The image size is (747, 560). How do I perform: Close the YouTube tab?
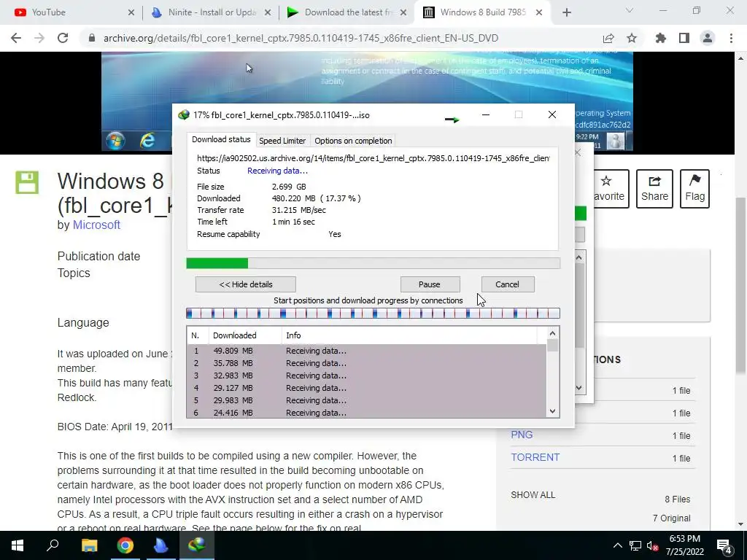(131, 13)
